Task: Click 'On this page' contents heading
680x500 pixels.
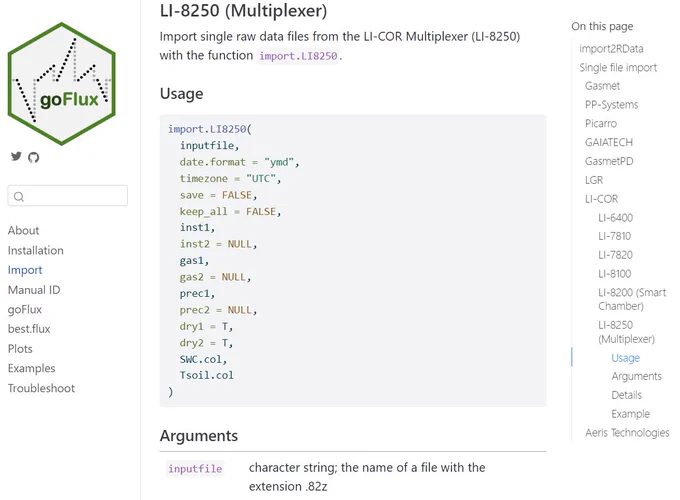Action: [602, 26]
